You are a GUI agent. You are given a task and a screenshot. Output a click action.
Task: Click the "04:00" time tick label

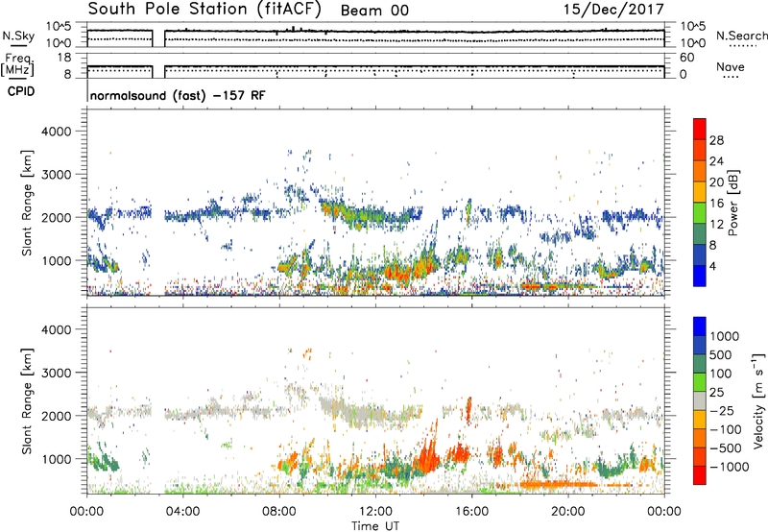(182, 512)
